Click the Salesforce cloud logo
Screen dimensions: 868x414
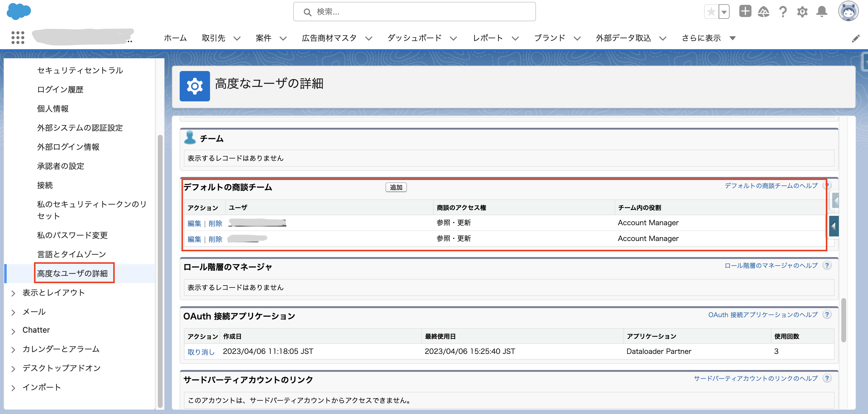(19, 12)
